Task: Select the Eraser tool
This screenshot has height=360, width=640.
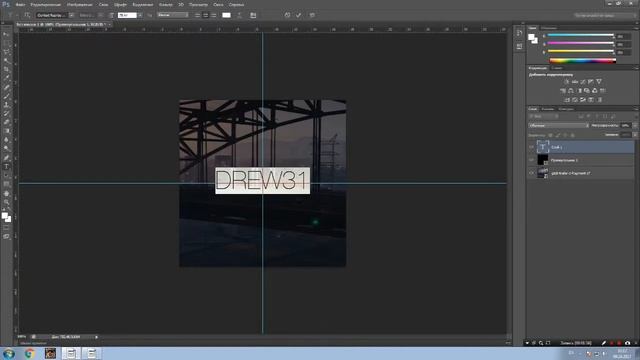Action: (x=6, y=122)
